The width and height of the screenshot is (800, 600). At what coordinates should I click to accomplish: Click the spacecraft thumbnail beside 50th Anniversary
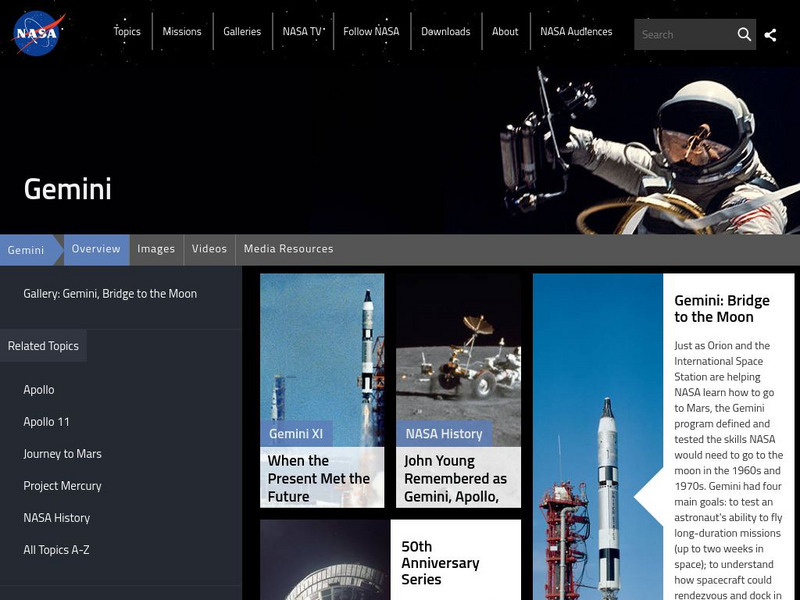tap(325, 560)
